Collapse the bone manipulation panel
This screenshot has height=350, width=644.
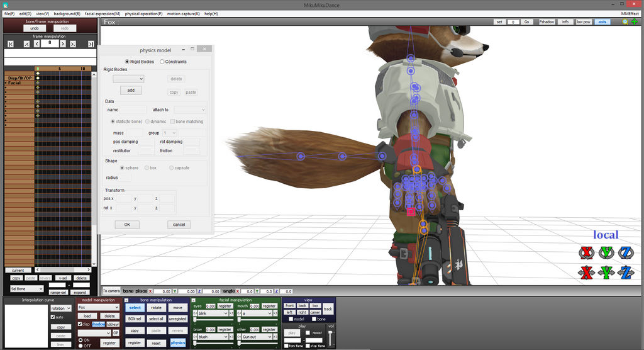point(126,300)
